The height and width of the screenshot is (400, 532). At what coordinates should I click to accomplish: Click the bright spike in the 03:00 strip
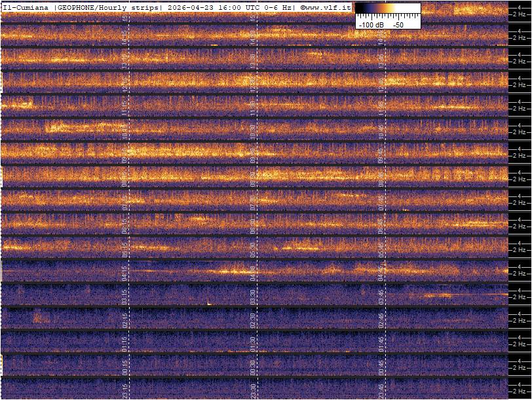tap(208, 302)
